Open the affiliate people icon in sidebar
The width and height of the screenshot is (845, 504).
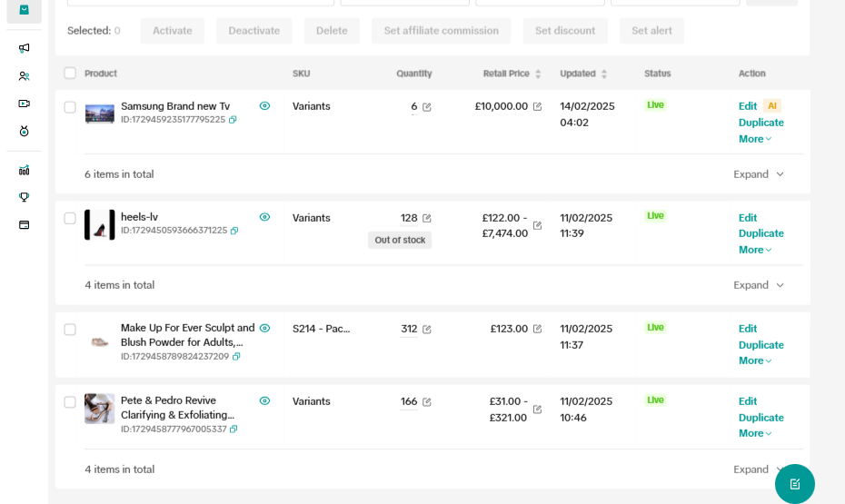[24, 76]
